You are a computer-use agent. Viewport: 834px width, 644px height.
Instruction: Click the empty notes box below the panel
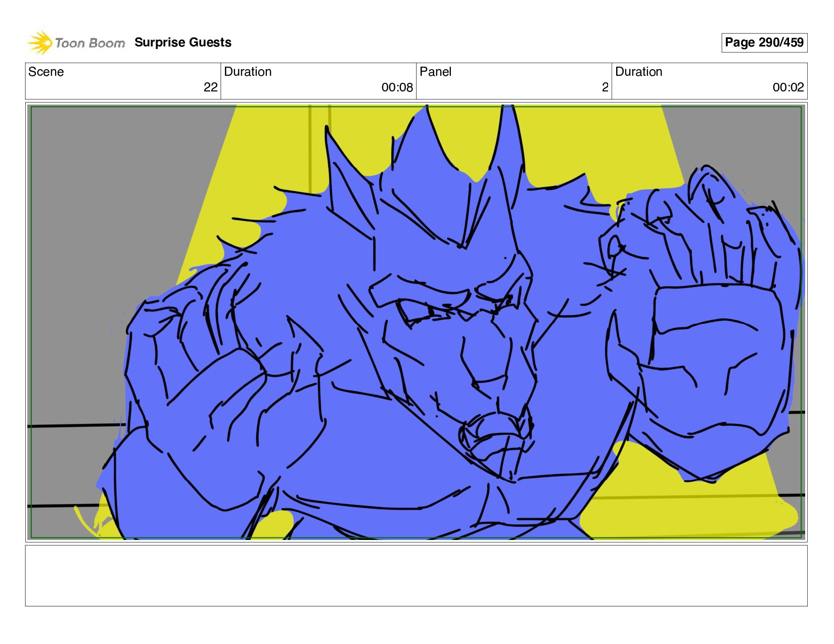(416, 575)
